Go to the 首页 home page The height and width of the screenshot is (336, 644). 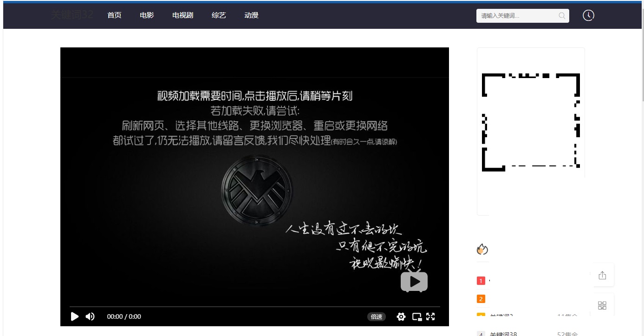pyautogui.click(x=114, y=15)
